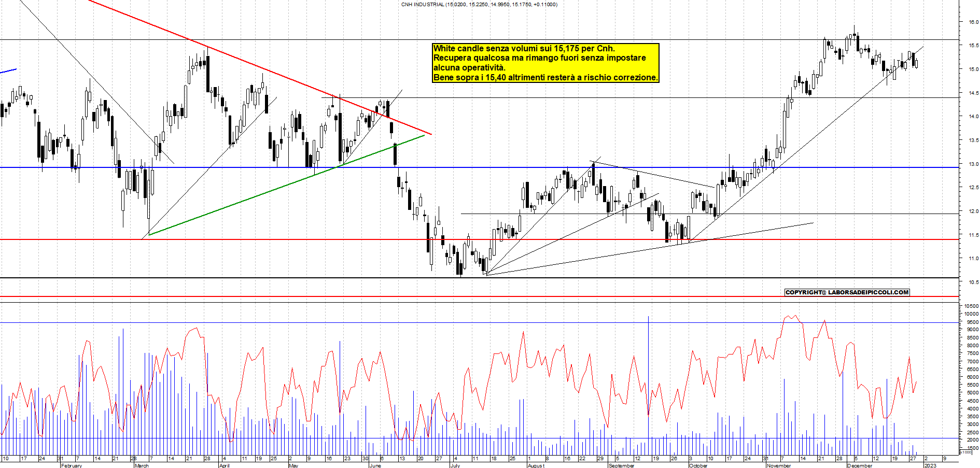The width and height of the screenshot is (980, 468).
Task: Select the 12.0 price axis label
Action: (x=973, y=211)
